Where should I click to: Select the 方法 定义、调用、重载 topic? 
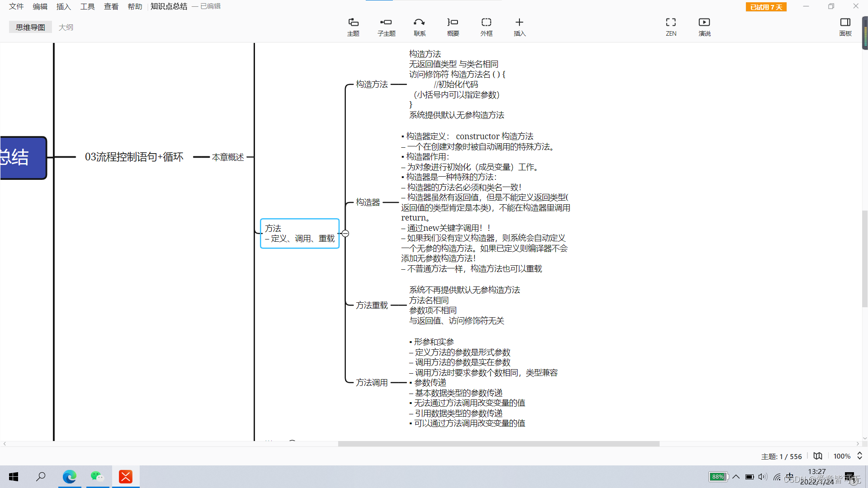click(300, 234)
